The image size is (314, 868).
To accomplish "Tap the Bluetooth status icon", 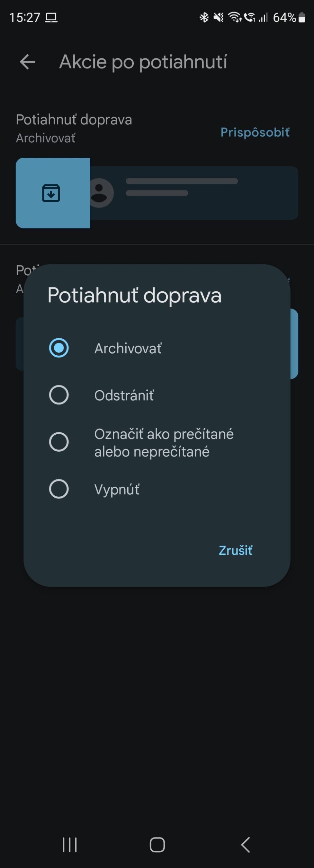I will pos(204,17).
